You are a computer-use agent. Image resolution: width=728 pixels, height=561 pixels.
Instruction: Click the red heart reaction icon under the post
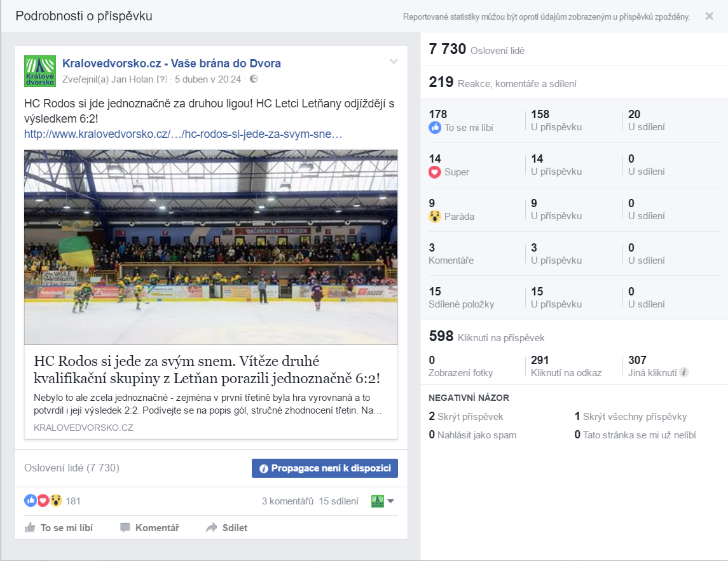[x=43, y=501]
